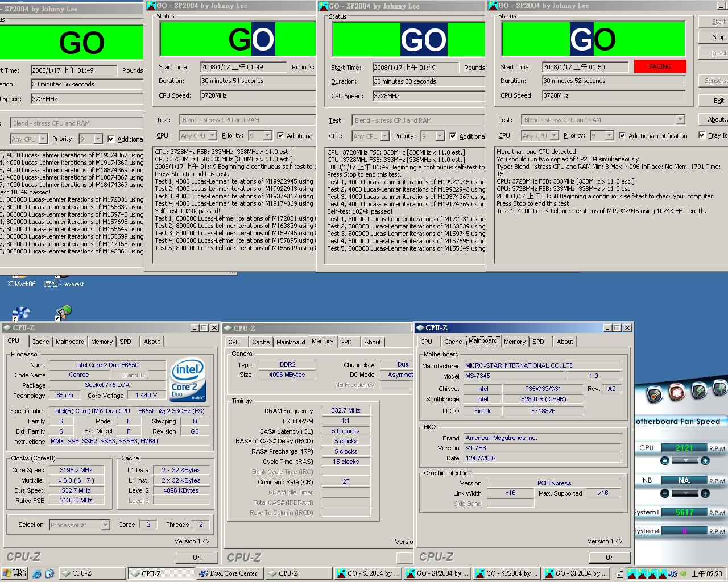Click the NVIDIA tray icon
This screenshot has height=582, width=728.
(x=683, y=574)
